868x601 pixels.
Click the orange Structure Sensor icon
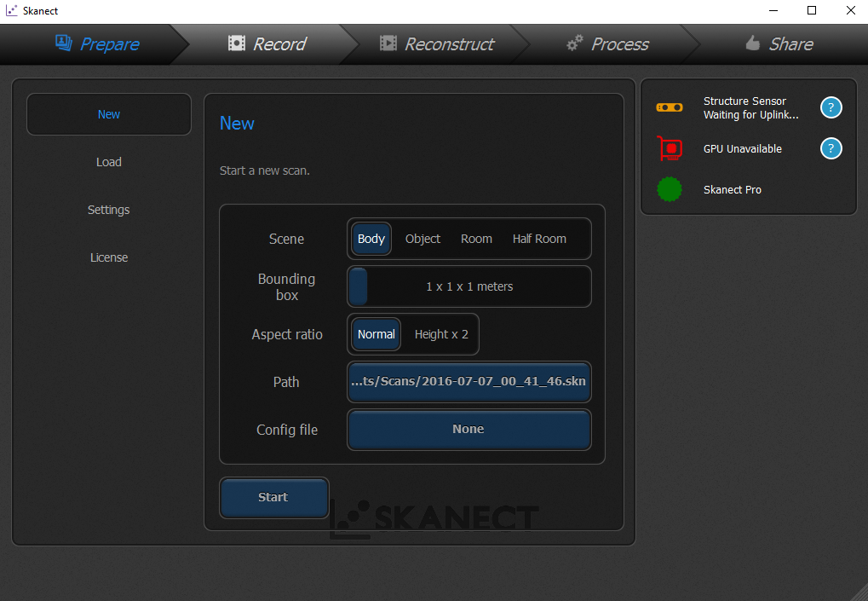[x=670, y=107]
